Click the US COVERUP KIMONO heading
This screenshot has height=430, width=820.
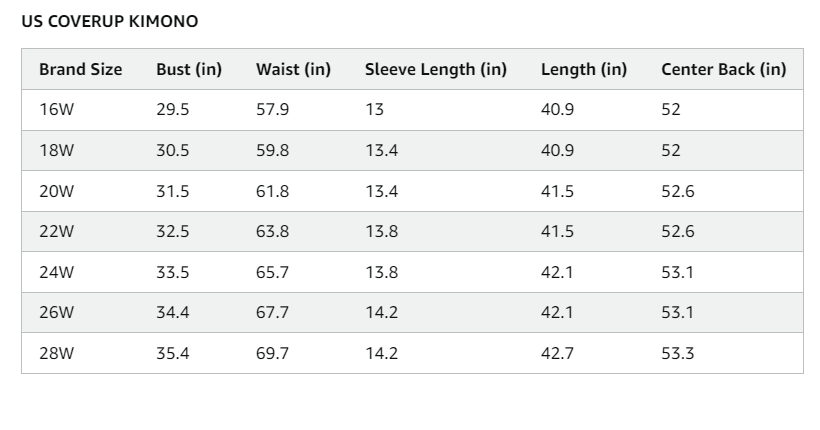coord(110,21)
